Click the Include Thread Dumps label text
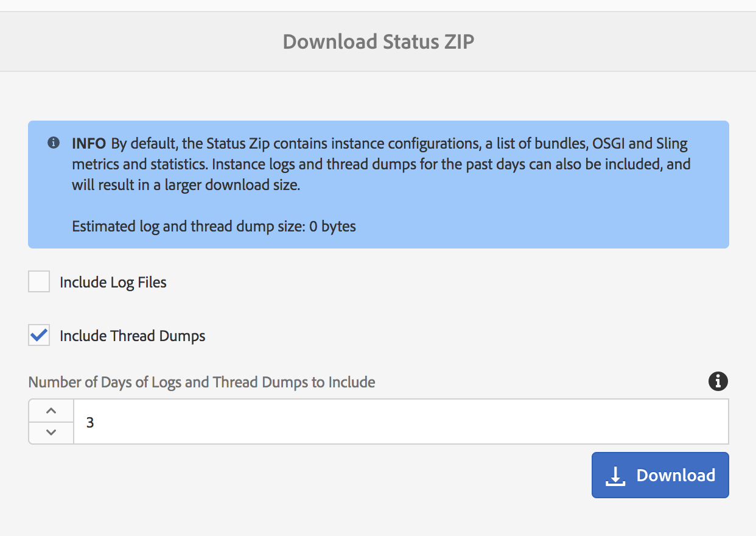This screenshot has height=536, width=756. pyautogui.click(x=133, y=336)
